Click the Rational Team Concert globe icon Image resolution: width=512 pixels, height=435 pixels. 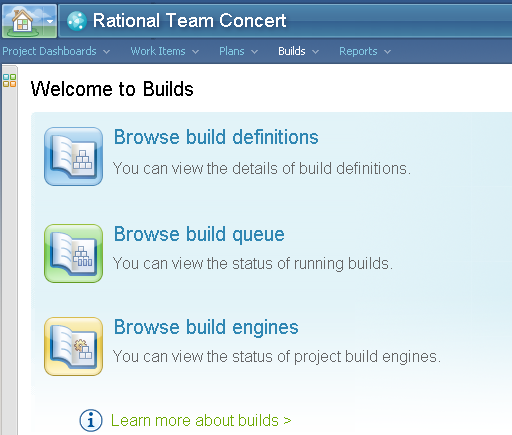(x=77, y=21)
